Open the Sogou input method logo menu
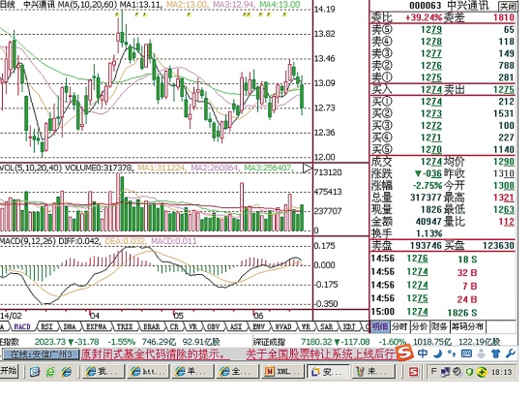Viewport: 532px width, 399px height. 405,353
